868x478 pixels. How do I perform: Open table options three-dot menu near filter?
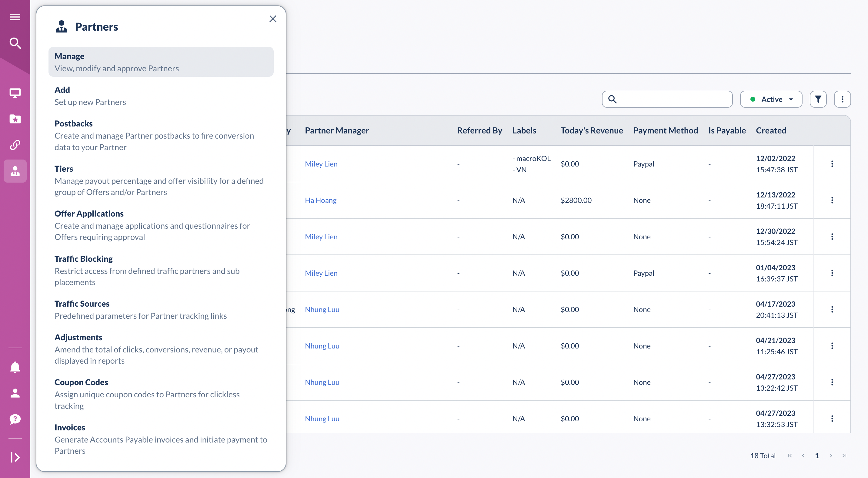[842, 99]
